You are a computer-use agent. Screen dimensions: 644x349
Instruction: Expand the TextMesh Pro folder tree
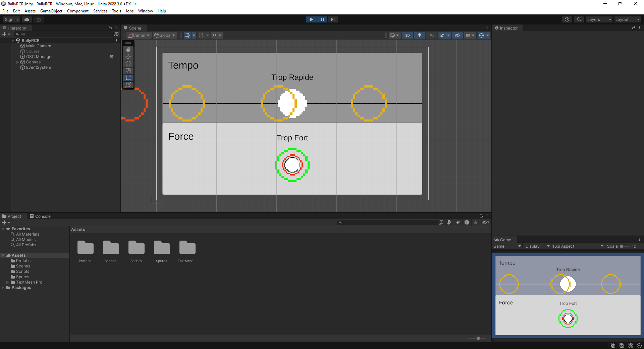point(8,282)
